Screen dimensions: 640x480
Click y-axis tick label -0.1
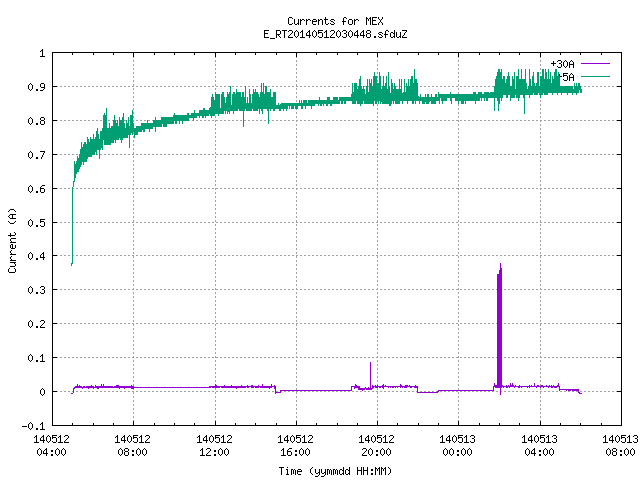click(33, 426)
